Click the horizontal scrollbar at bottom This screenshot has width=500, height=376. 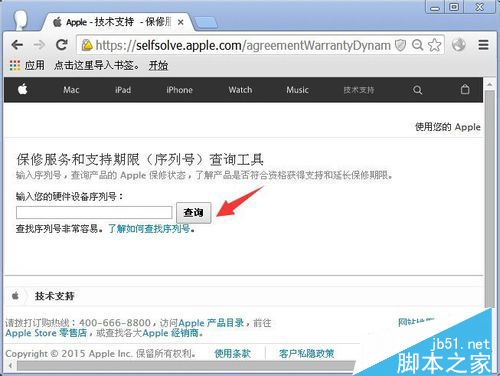(x=187, y=366)
